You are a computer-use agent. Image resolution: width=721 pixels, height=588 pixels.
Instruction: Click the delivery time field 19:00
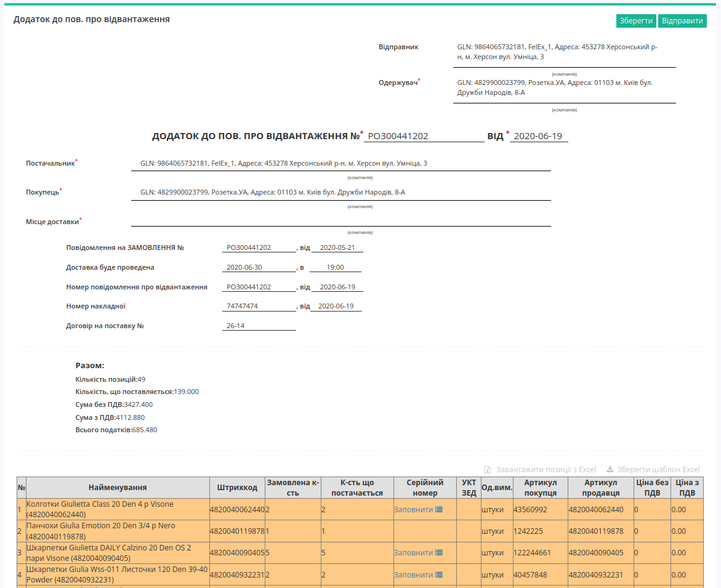335,267
